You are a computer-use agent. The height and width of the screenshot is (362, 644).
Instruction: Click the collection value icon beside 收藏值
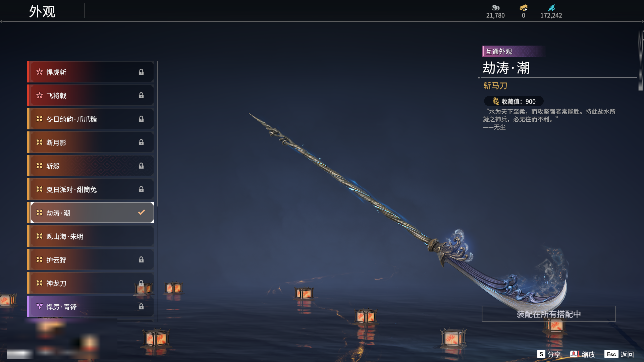[496, 101]
